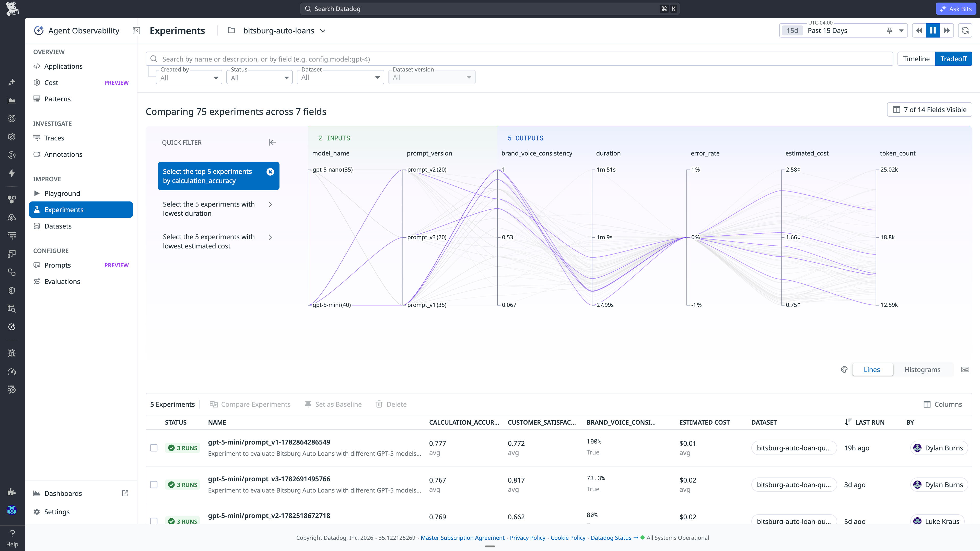Click Compare Experiments button
The image size is (980, 551).
(250, 404)
